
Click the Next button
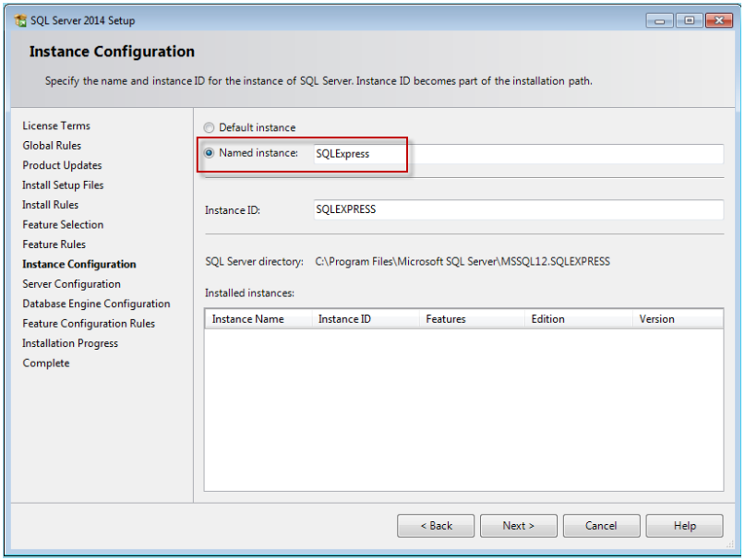pos(518,525)
